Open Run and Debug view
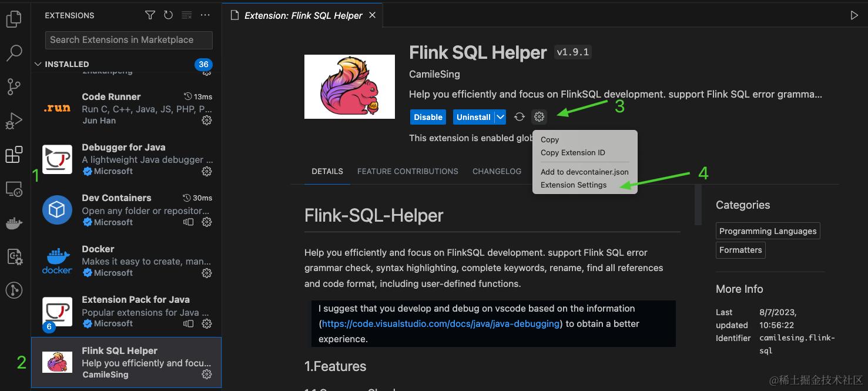Image resolution: width=868 pixels, height=391 pixels. (x=14, y=121)
